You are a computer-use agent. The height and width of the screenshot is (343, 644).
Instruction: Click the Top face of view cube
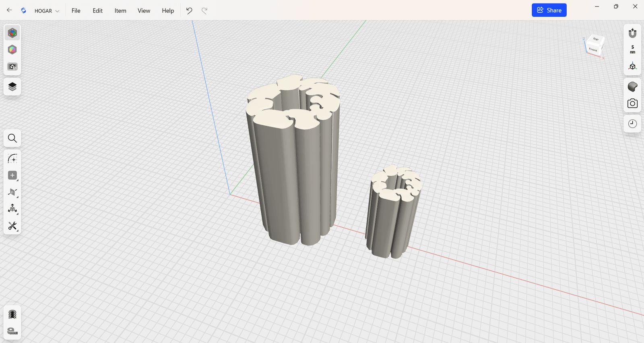[596, 39]
